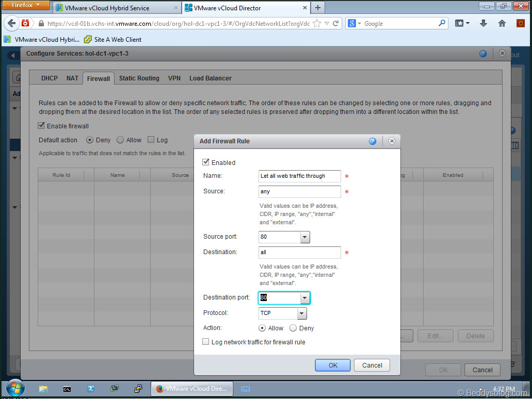Image resolution: width=532 pixels, height=399 pixels.
Task: Click the Google search engine icon
Action: point(352,23)
